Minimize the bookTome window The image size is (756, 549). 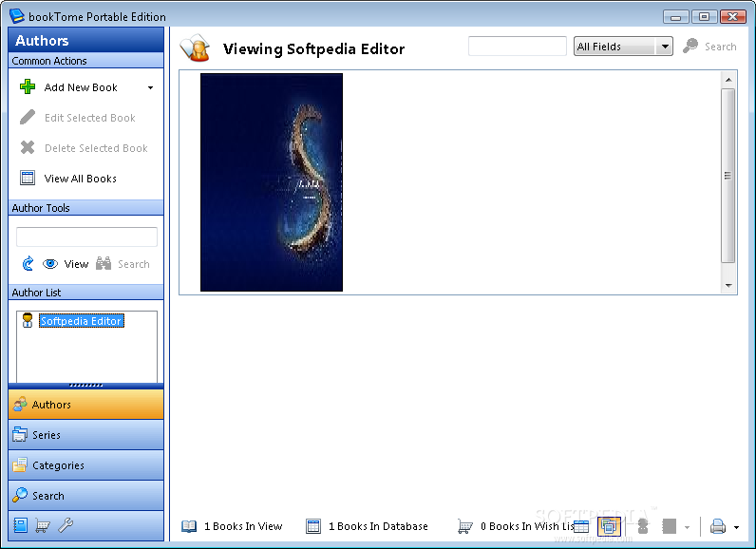coord(675,17)
